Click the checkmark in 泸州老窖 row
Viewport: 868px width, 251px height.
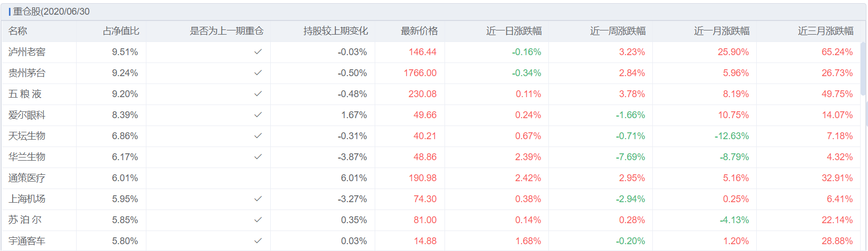[258, 52]
